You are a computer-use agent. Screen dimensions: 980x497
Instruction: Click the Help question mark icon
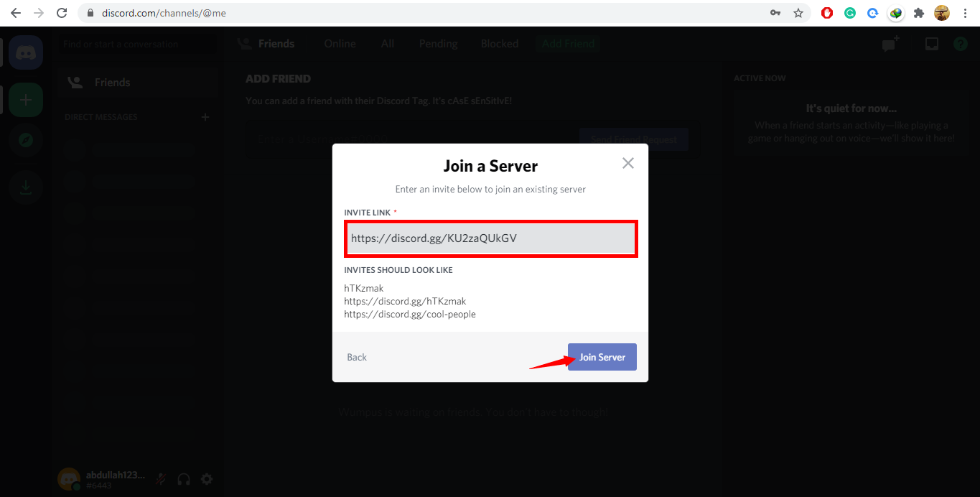pyautogui.click(x=960, y=45)
